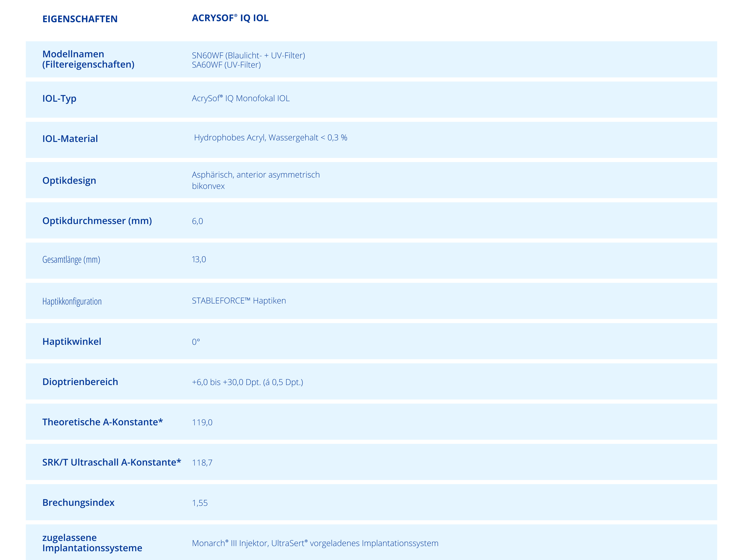Select the Haptikkonfiguration label

click(x=72, y=301)
